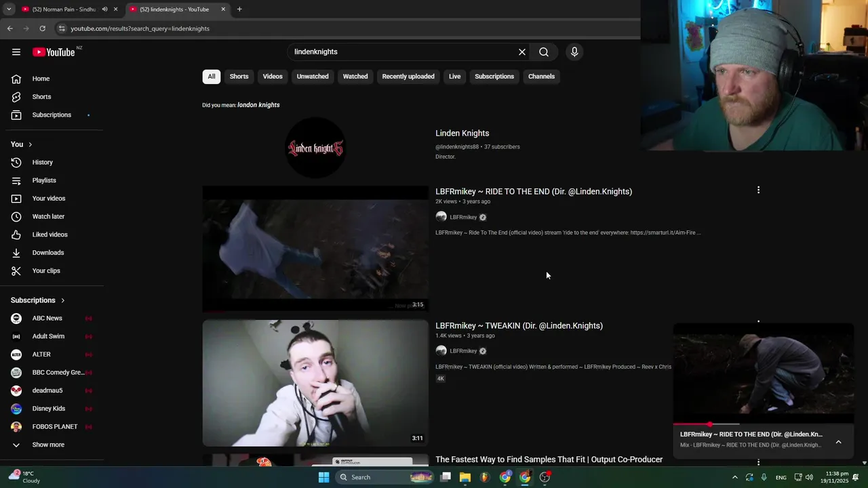Close the lindenknights YouTube tab
This screenshot has width=868, height=488.
click(x=223, y=9)
